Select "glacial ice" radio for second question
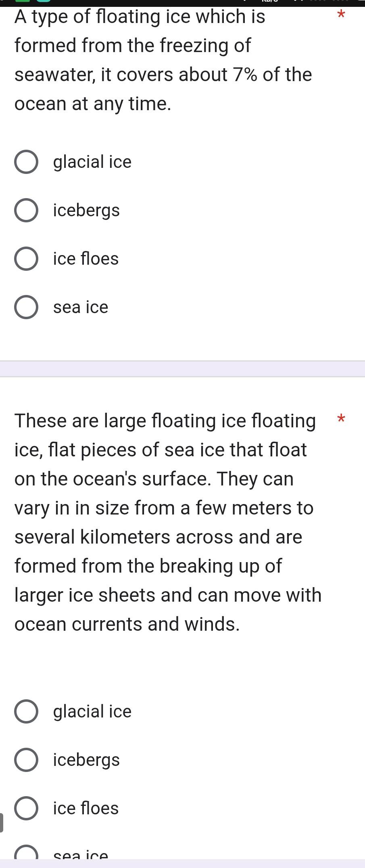Screen dimensions: 365x868 click(26, 711)
